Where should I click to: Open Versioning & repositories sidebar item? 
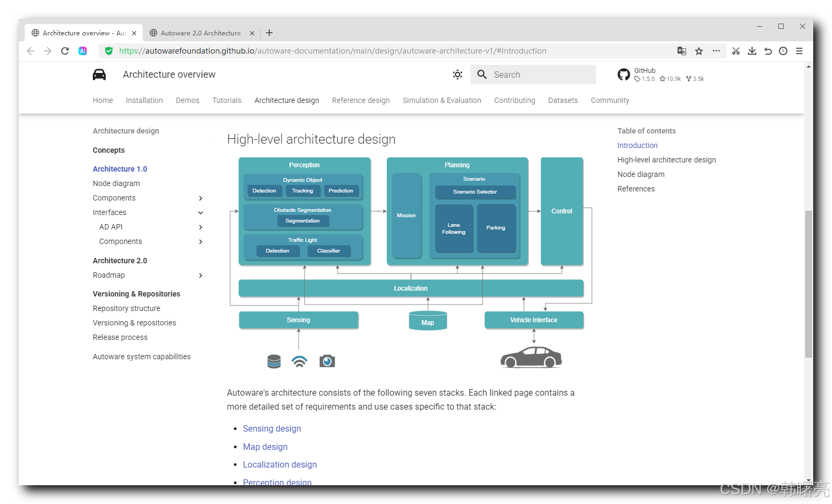[135, 323]
